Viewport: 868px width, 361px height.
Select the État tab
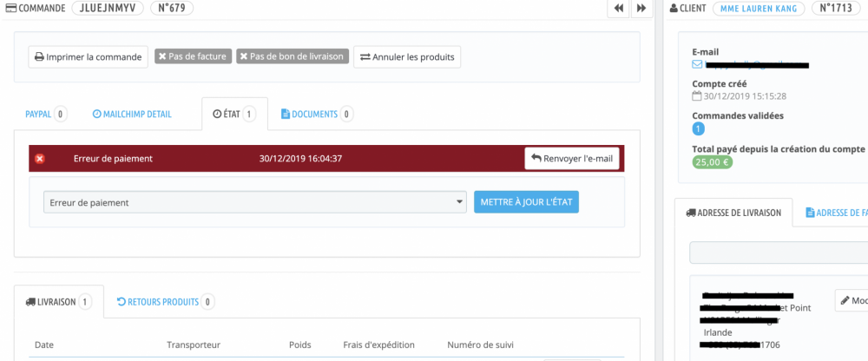click(234, 114)
